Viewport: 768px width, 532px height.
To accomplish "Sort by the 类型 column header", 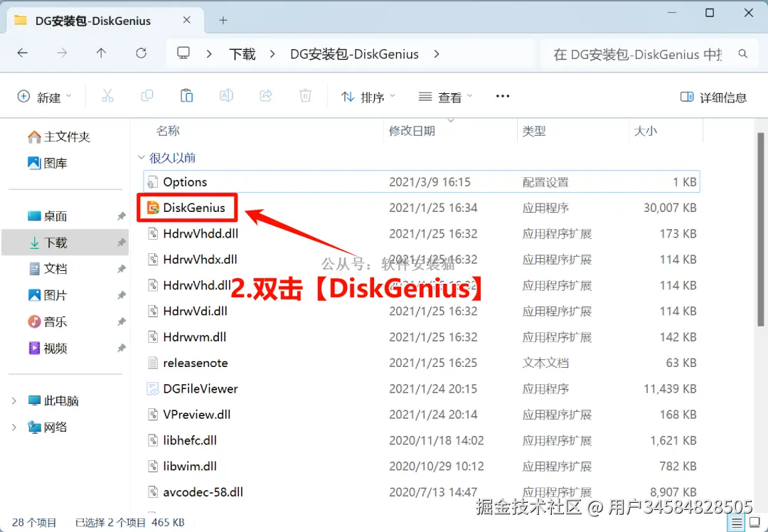I will coord(534,131).
